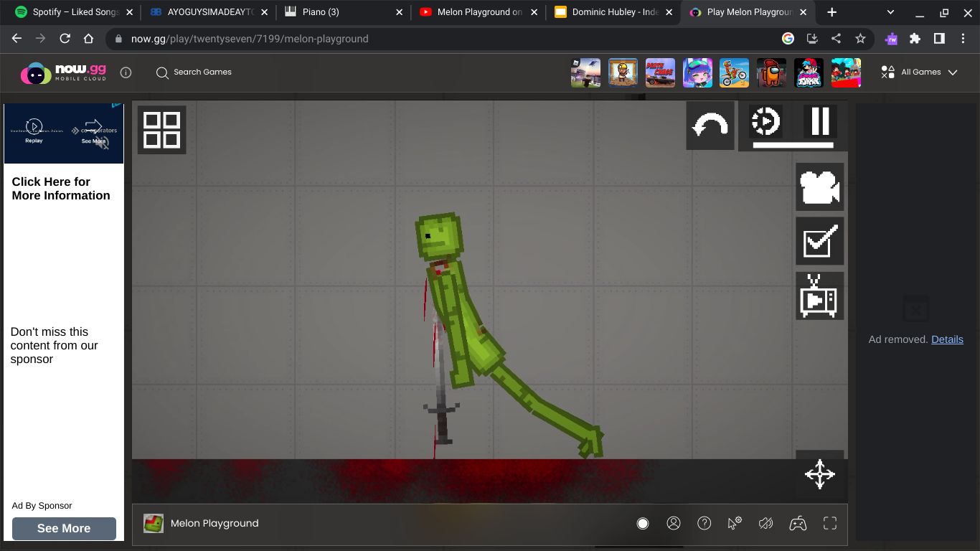
Task: Open the Chrome three-dot menu
Action: coord(963,39)
